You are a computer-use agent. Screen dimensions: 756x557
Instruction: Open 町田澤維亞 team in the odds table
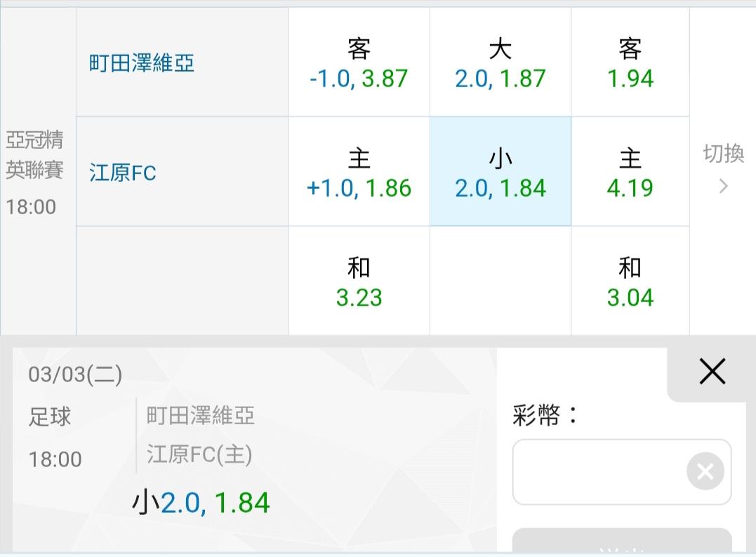pos(142,64)
